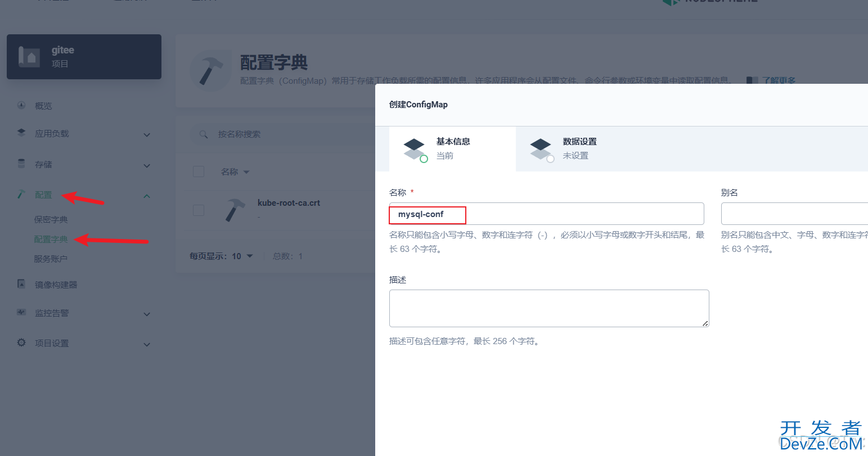868x456 pixels.
Task: Click the 概览 overview icon
Action: tap(21, 105)
